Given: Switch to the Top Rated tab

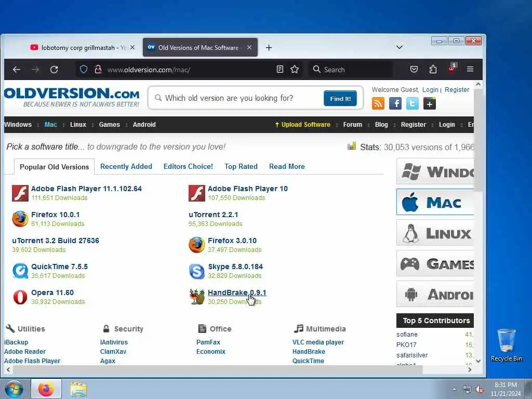Looking at the screenshot, I should [x=241, y=167].
